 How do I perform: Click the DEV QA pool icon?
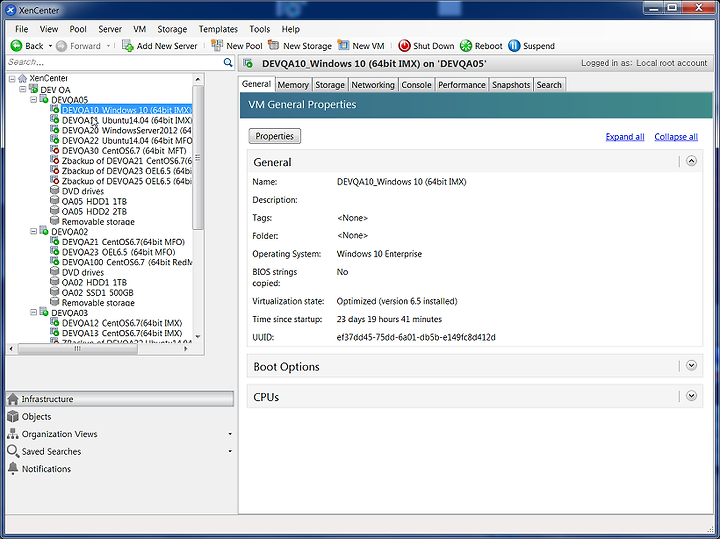pos(34,89)
